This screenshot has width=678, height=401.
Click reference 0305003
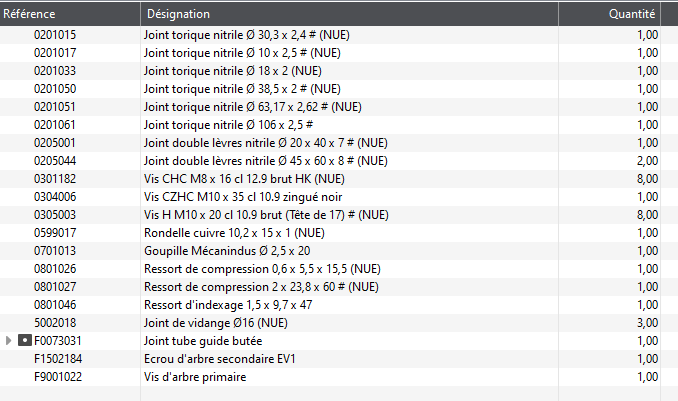click(55, 215)
